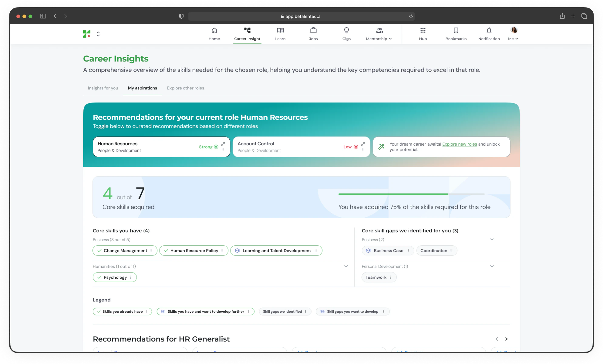Open the Career Insight nav item

pyautogui.click(x=247, y=34)
